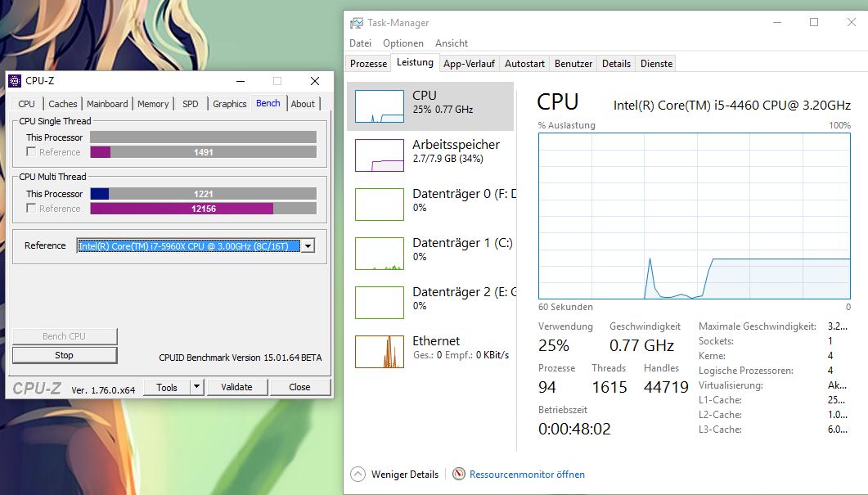Click the Reference dropdown arrow button
Screen dimensions: 868x495
coord(308,245)
